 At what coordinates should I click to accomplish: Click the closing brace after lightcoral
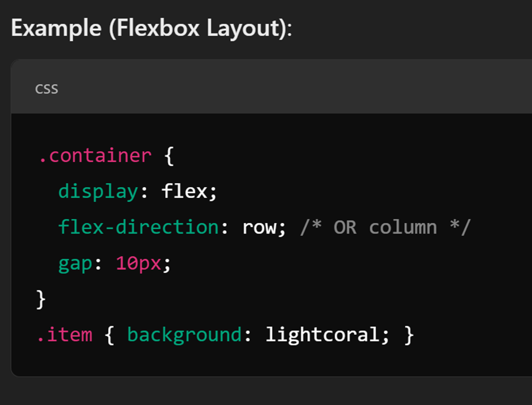[x=408, y=335]
